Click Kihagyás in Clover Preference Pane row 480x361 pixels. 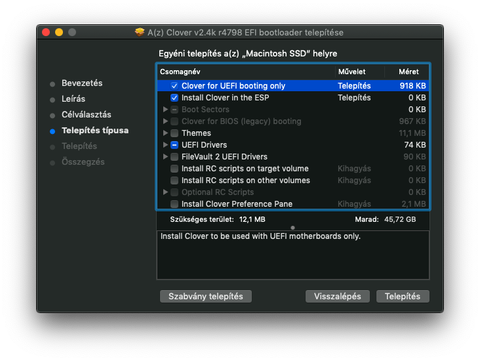(354, 204)
